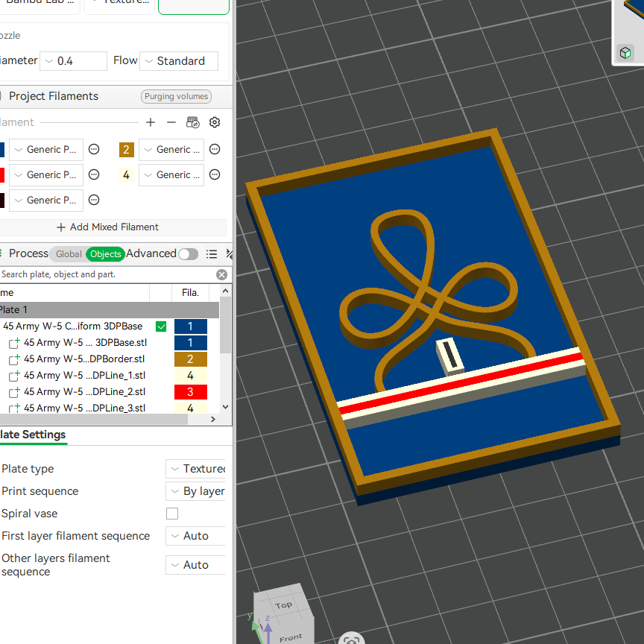Viewport: 644px width, 644px height.
Task: Clear the object search field
Action: (x=222, y=274)
